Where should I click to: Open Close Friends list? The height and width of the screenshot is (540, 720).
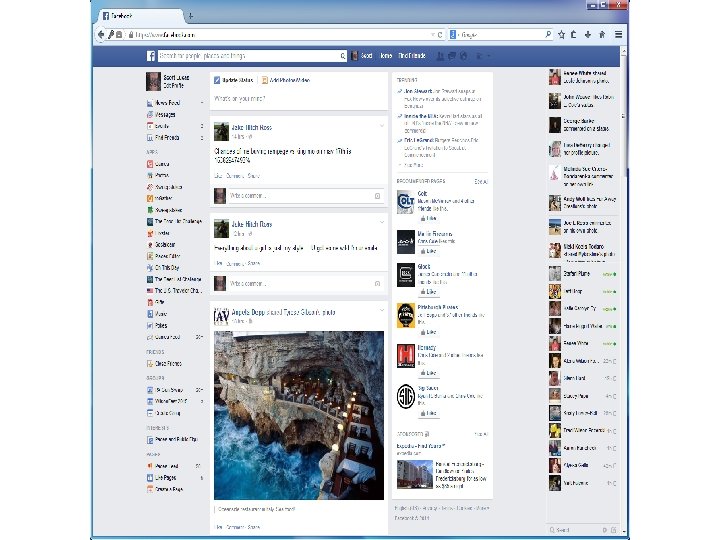point(164,364)
